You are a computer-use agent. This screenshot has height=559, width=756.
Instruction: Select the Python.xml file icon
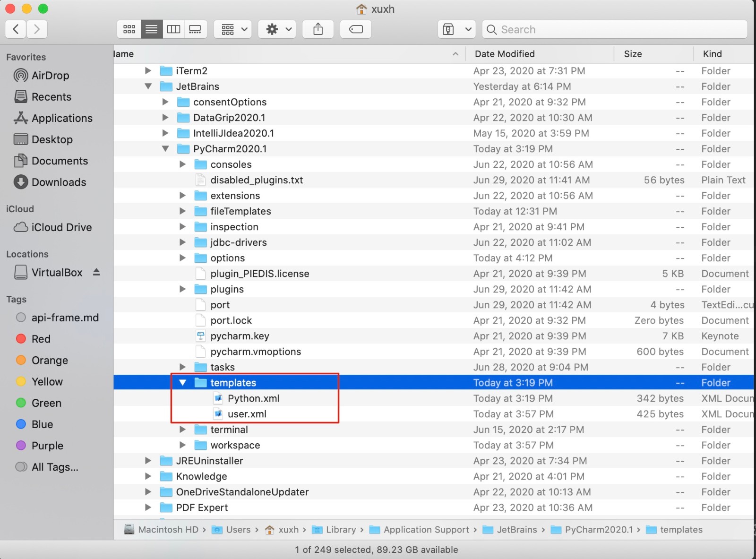(x=218, y=398)
